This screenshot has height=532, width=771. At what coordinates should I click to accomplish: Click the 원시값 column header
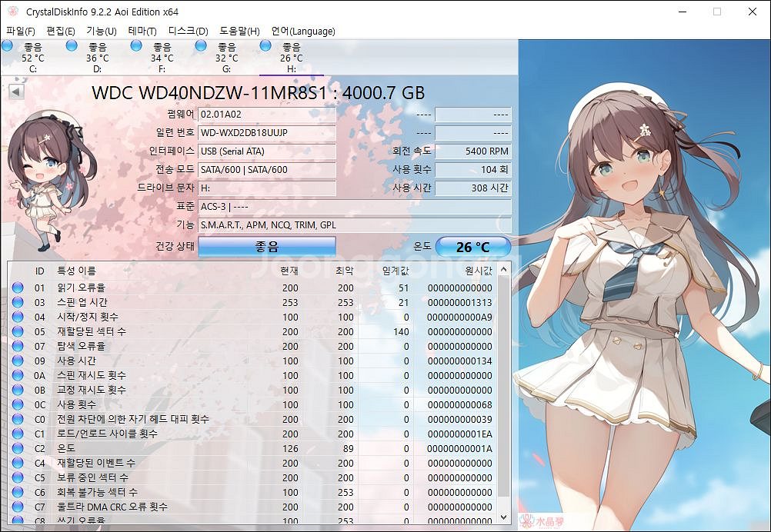pos(479,271)
